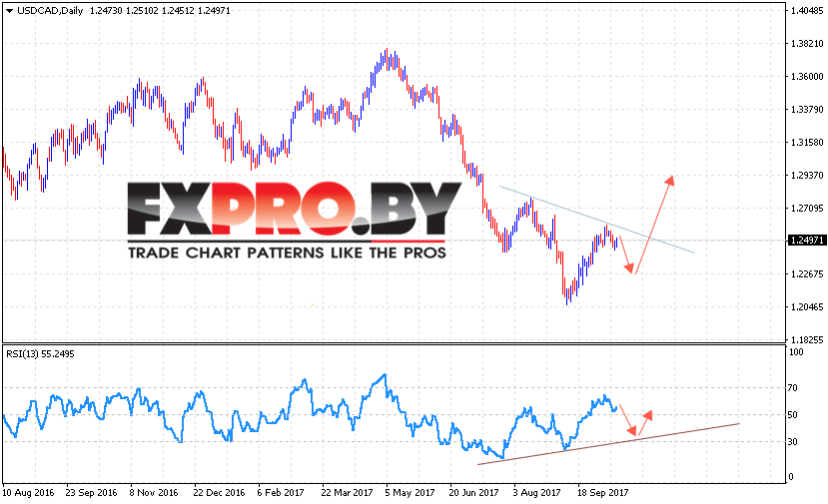Screen dimensions: 828x504
Task: Select the current price label 1.24971
Action: [x=806, y=241]
